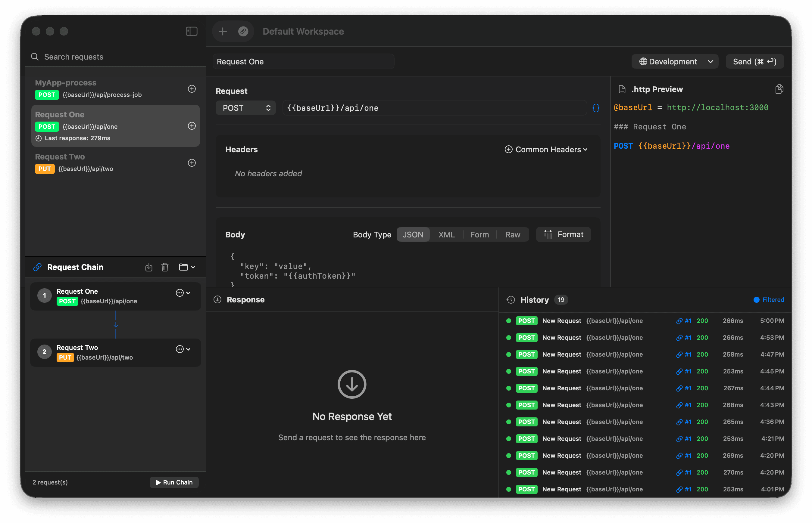Toggle the sidebar panel icon
Viewport: 812px width, 523px height.
click(x=191, y=31)
